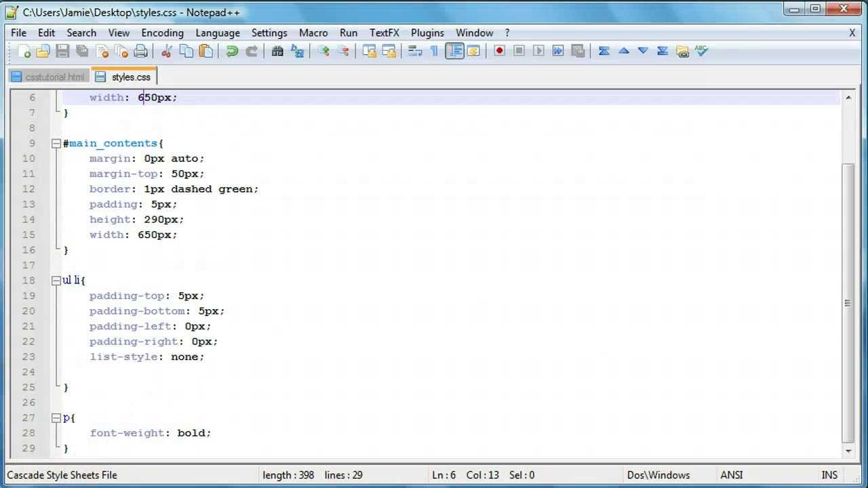Cut selection with the scissors icon
The height and width of the screenshot is (488, 868).
point(166,52)
